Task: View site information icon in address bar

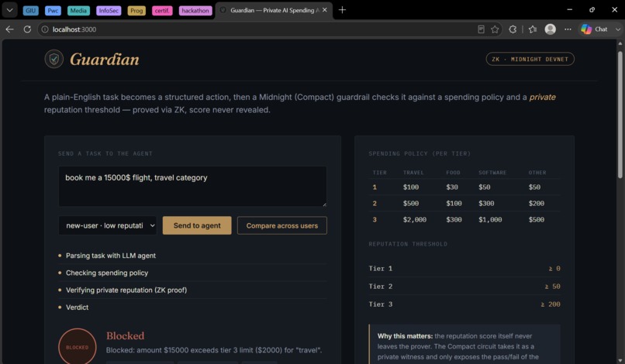Action: coord(45,29)
